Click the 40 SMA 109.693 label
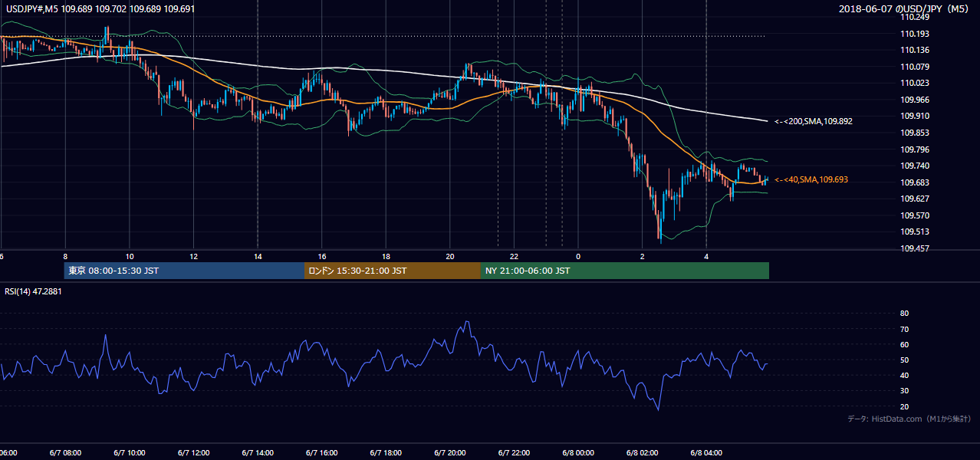The image size is (980, 460). coord(811,179)
